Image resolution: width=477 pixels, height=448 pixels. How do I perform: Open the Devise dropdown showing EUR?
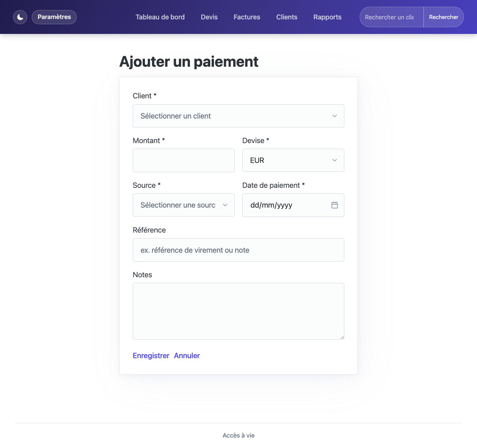pyautogui.click(x=293, y=160)
